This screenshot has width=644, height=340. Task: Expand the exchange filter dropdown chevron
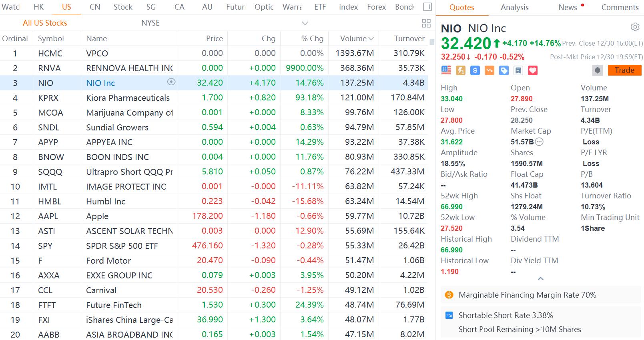point(305,23)
